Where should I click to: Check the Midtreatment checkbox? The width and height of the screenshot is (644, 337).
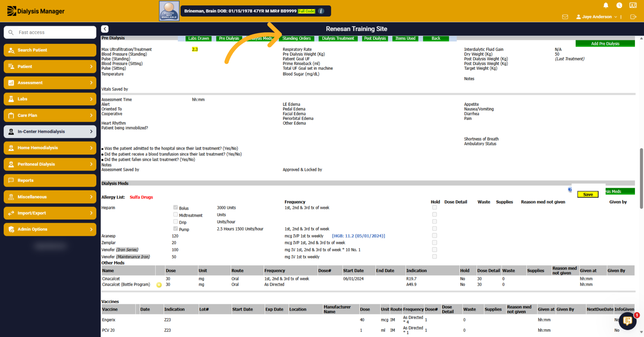coord(175,214)
